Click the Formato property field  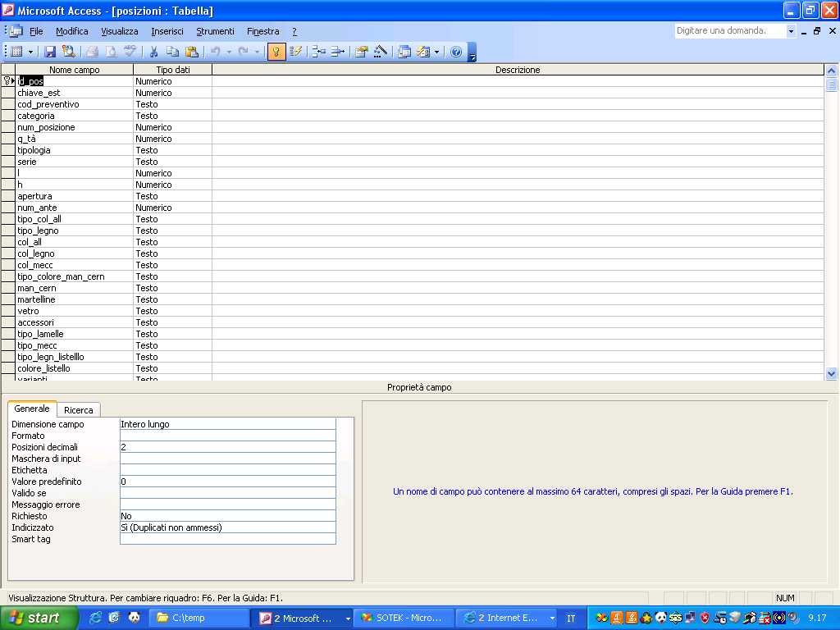pyautogui.click(x=228, y=436)
